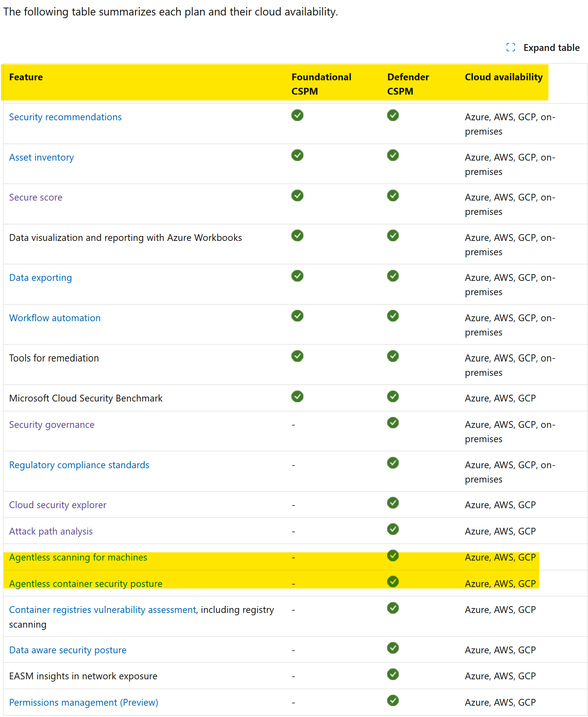Select the table summary intro sentence
The width and height of the screenshot is (588, 717).
coord(170,12)
